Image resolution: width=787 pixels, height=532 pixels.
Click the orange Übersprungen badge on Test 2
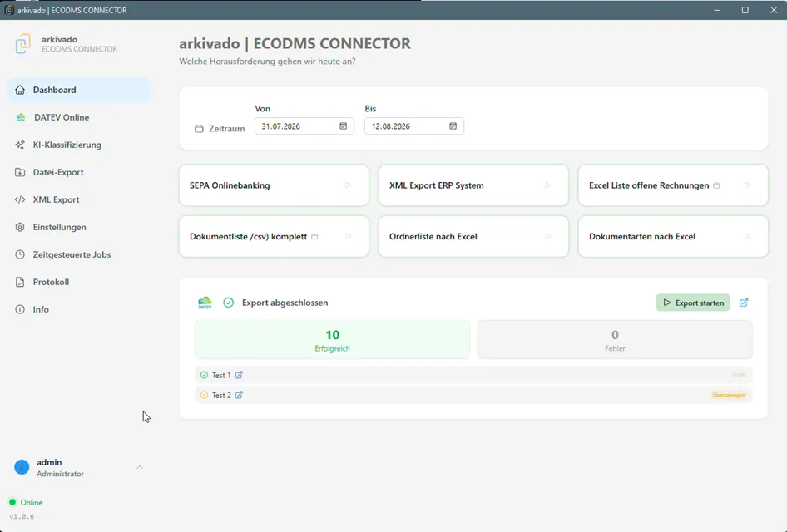pos(729,395)
